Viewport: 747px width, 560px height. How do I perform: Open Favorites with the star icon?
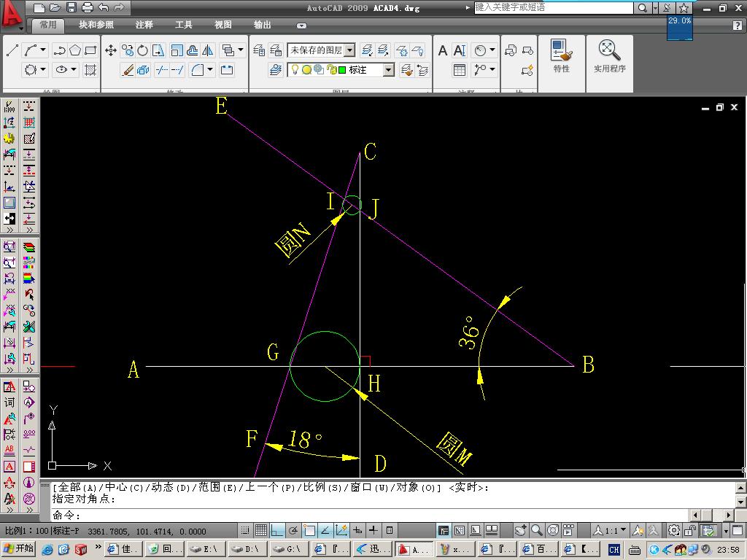(684, 7)
